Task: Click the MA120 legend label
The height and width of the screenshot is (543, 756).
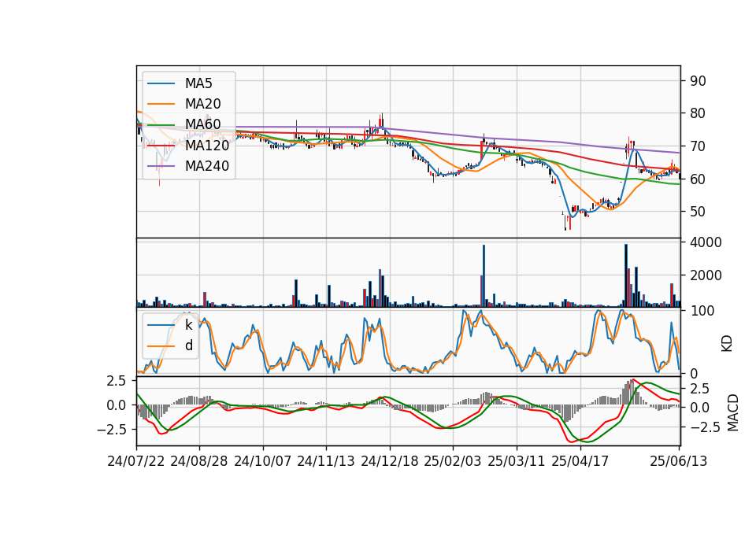Action: coord(207,145)
